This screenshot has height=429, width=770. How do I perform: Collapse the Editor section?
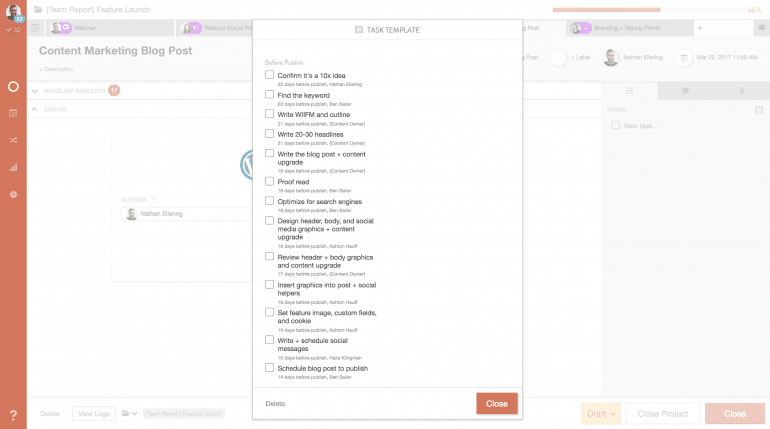tap(35, 109)
